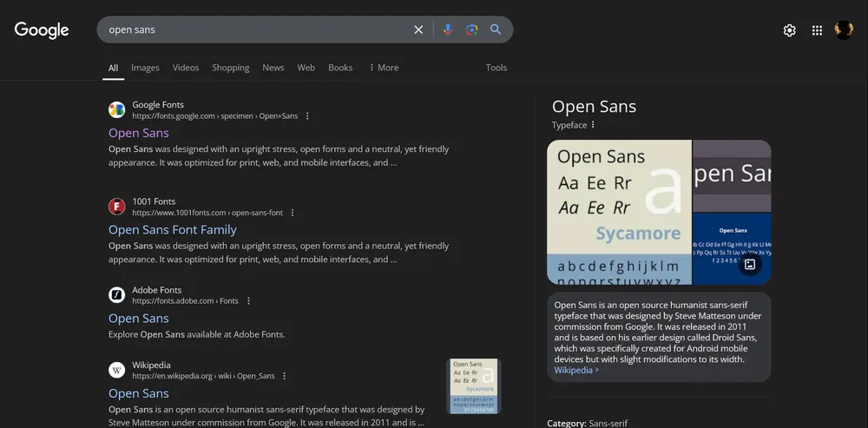Viewport: 868px width, 428px height.
Task: Switch to the Images tab
Action: 145,68
